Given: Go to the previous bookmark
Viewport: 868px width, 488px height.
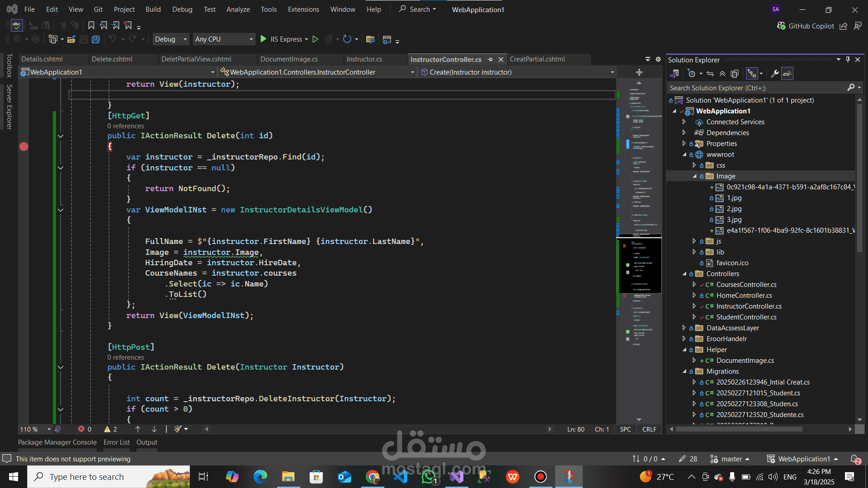Looking at the screenshot, I should pyautogui.click(x=104, y=25).
